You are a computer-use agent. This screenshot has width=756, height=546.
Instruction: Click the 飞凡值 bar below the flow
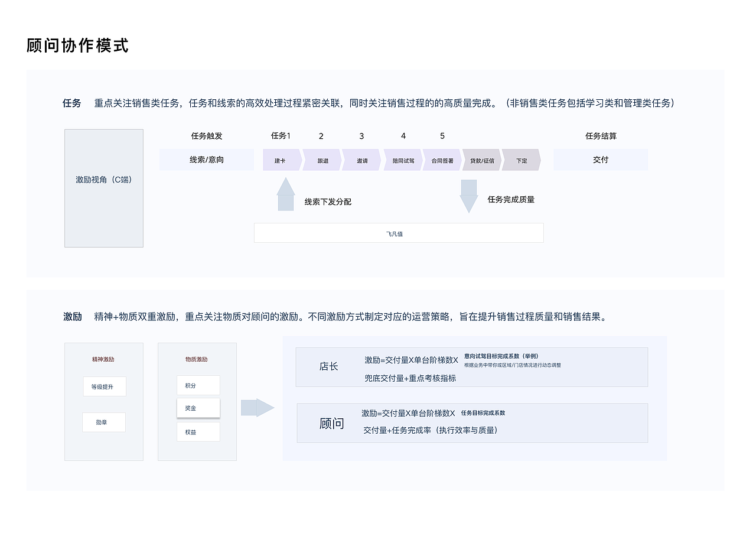click(399, 233)
